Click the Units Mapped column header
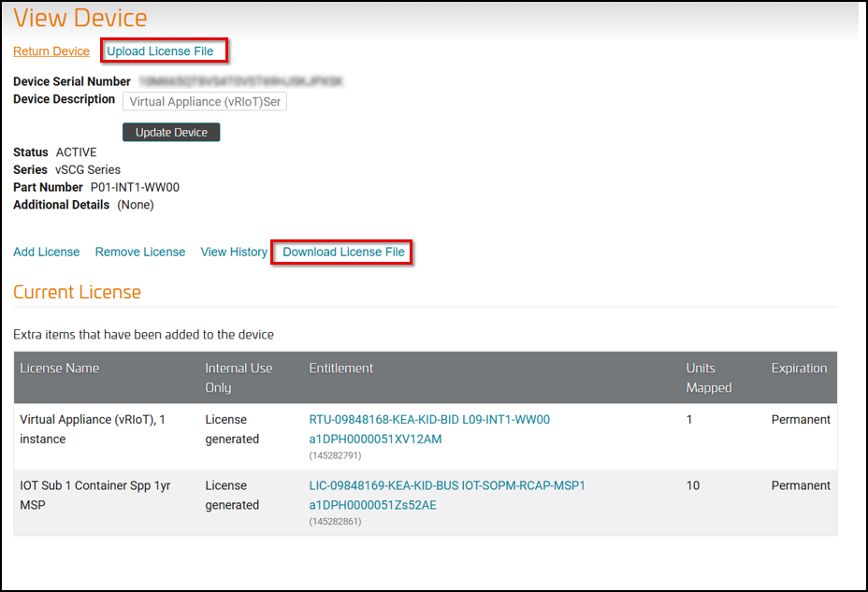The height and width of the screenshot is (592, 868). 709,378
